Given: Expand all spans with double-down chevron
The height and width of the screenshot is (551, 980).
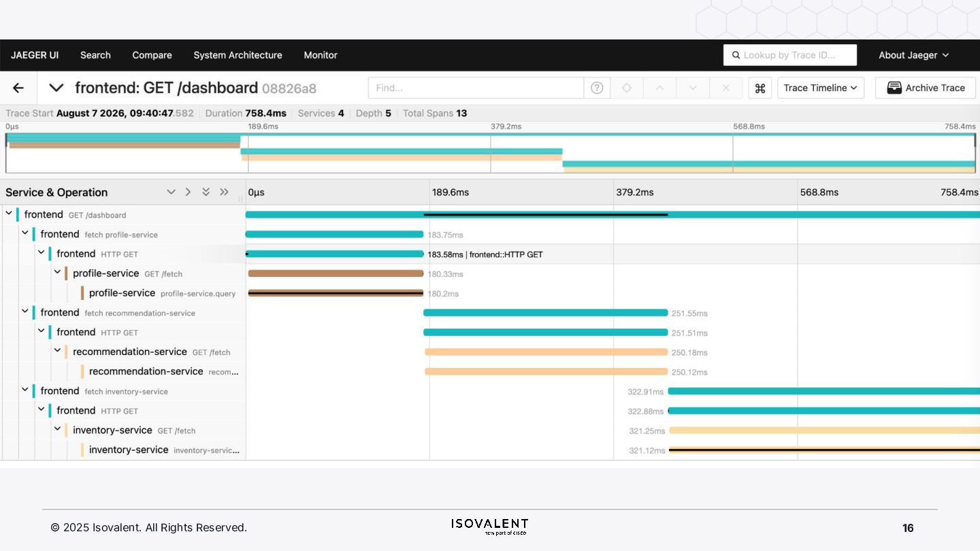Looking at the screenshot, I should pyautogui.click(x=206, y=192).
